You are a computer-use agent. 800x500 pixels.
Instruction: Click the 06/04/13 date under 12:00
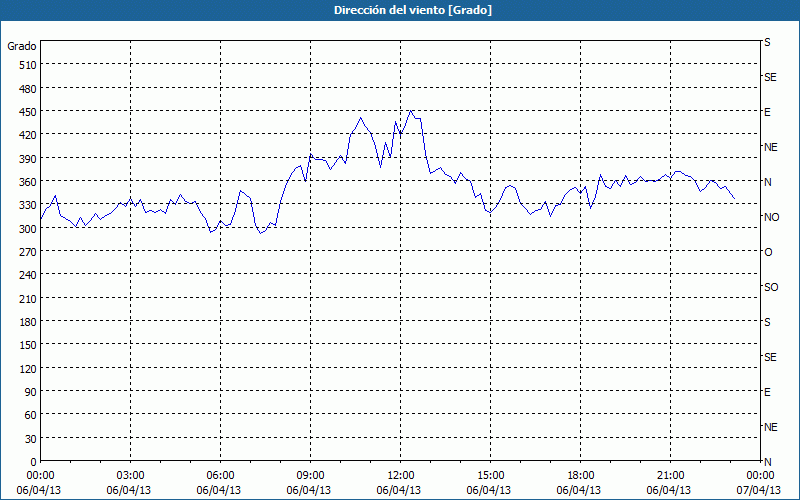pos(399,490)
